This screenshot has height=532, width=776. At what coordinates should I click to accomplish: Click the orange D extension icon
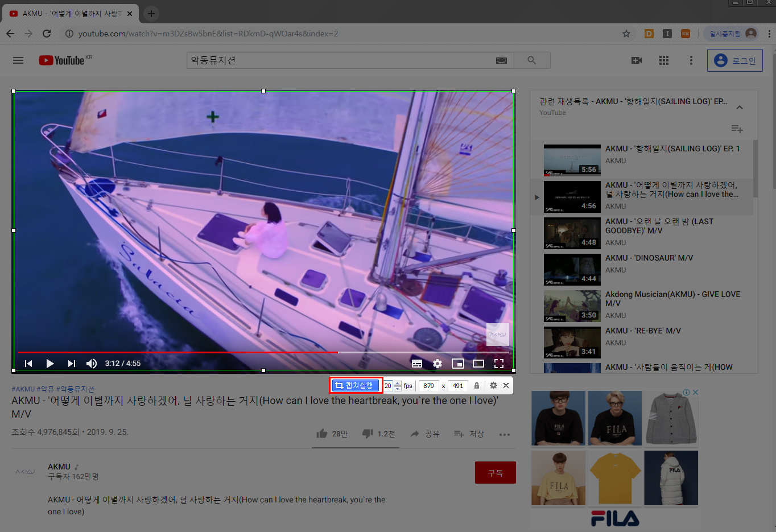649,34
